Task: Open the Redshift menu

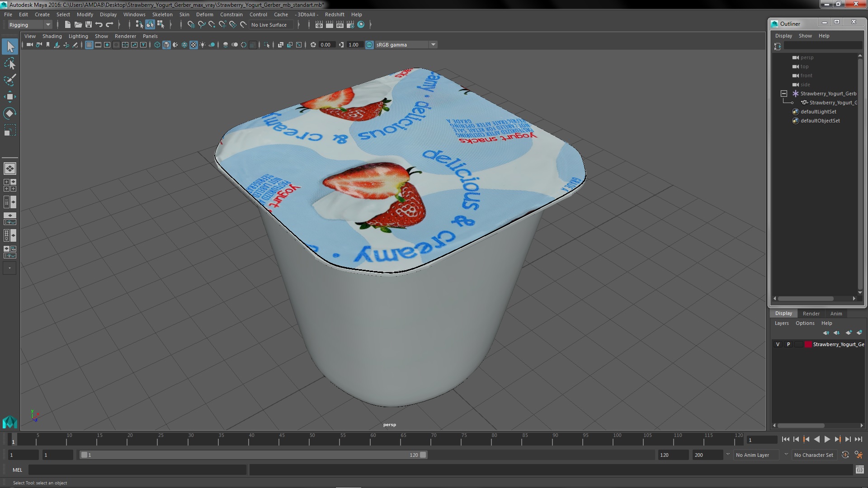Action: tap(335, 14)
